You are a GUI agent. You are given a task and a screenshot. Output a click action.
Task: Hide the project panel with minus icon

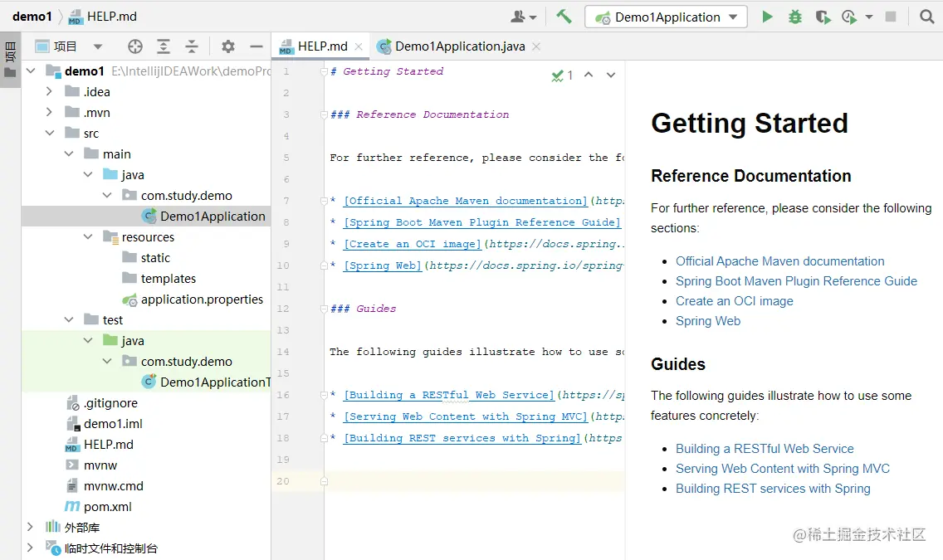[x=257, y=46]
